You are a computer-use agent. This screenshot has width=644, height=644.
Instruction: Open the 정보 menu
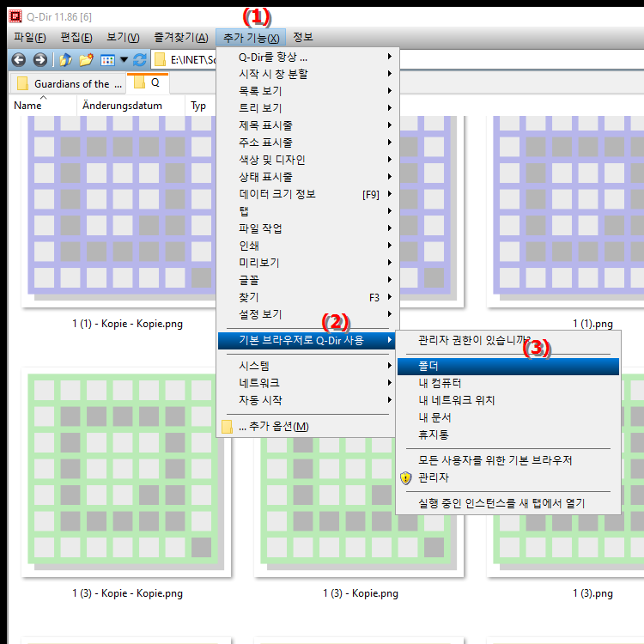pos(303,38)
